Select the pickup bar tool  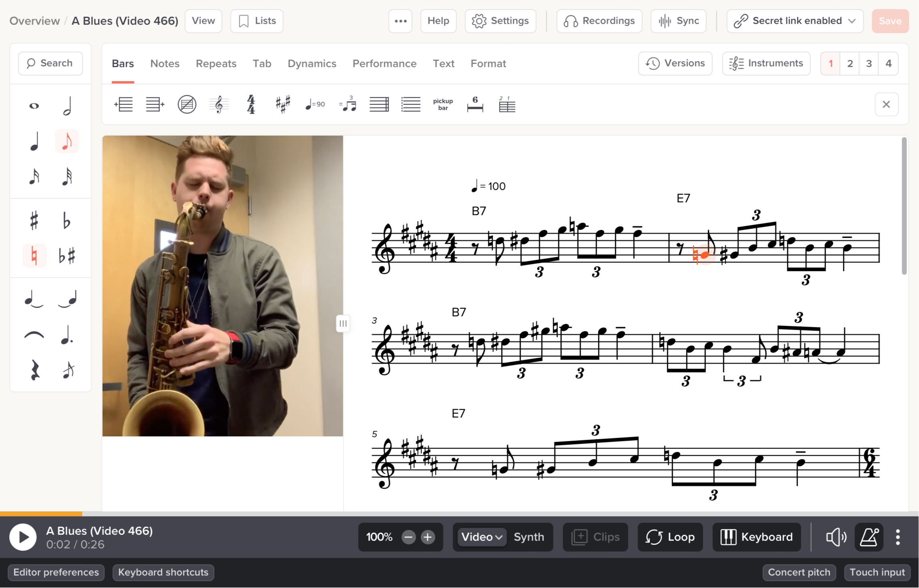[x=443, y=104]
